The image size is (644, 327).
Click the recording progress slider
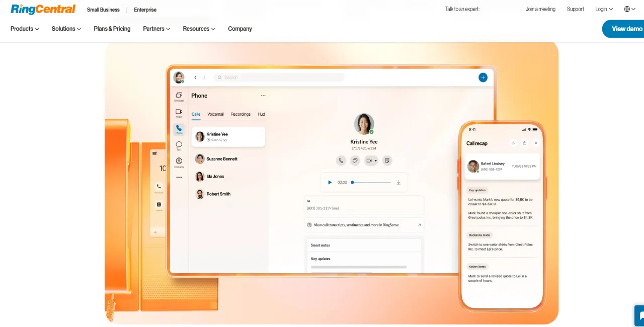371,182
